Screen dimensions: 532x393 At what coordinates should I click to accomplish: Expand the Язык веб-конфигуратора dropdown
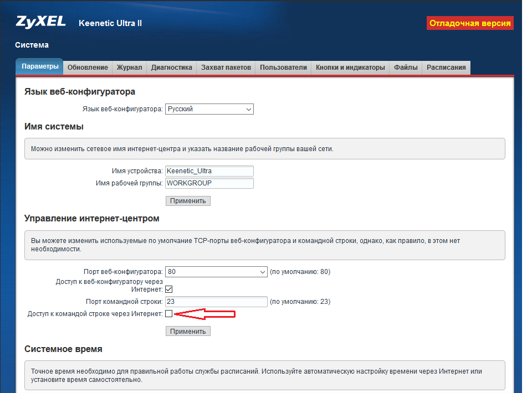(209, 109)
